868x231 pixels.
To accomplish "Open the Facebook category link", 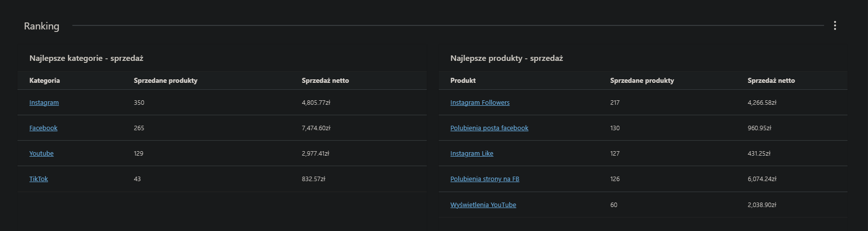I will click(x=43, y=128).
